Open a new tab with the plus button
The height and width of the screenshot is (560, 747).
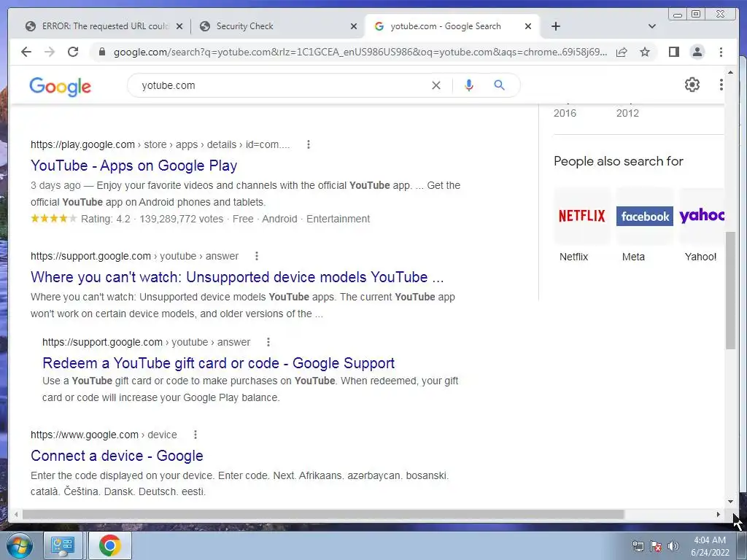pos(555,26)
